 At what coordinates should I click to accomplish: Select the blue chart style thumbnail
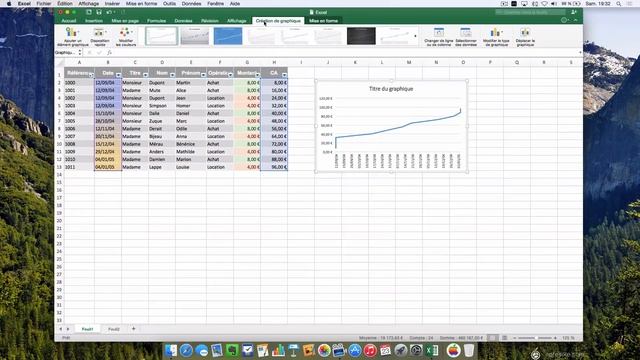click(x=228, y=36)
